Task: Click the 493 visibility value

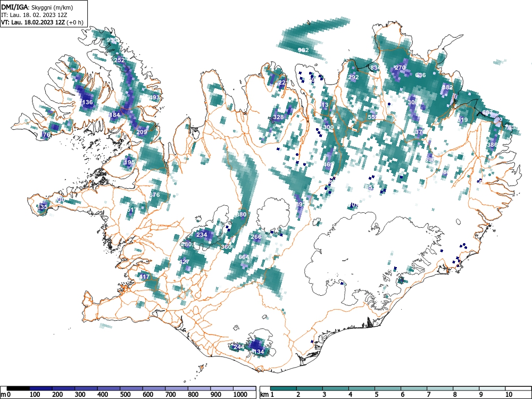Action: coord(154,98)
